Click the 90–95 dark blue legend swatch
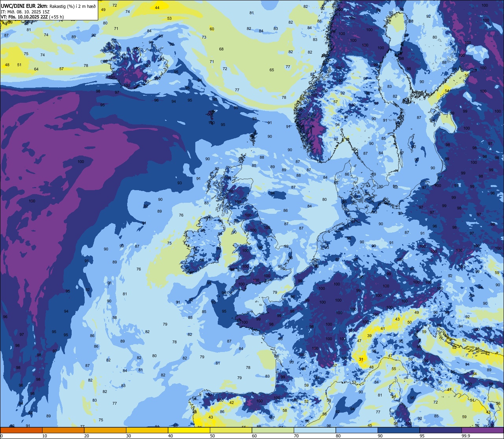The height and width of the screenshot is (439, 504). pos(398,430)
